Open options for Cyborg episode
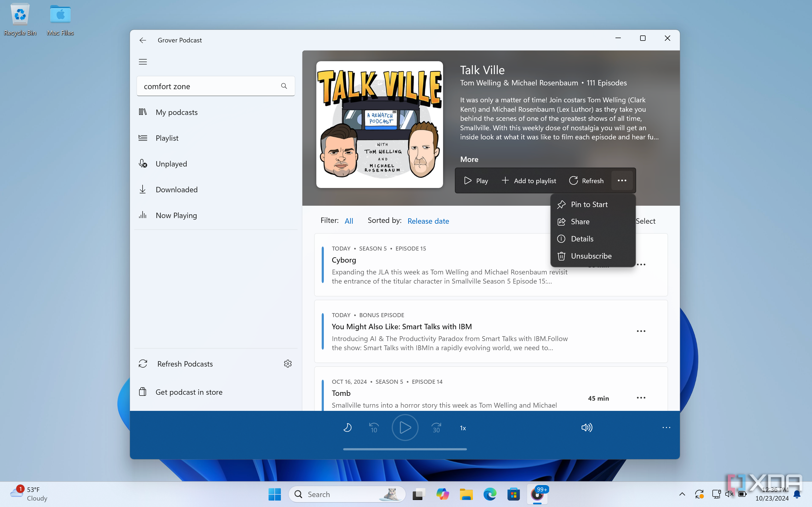The image size is (812, 507). 641,265
